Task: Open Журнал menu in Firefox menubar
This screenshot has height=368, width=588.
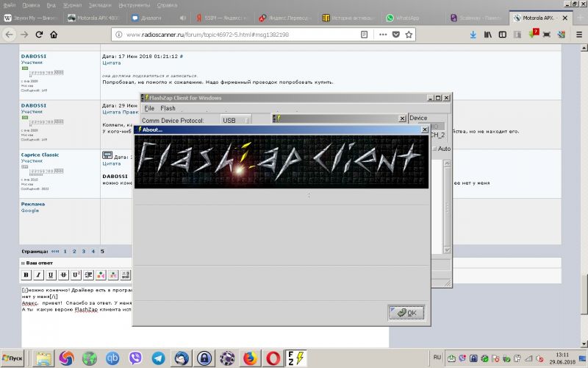Action: pos(72,5)
